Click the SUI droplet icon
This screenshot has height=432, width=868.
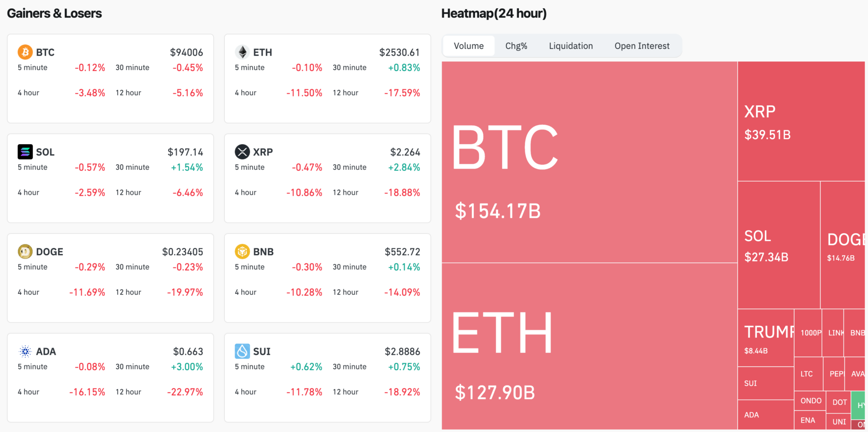(242, 352)
